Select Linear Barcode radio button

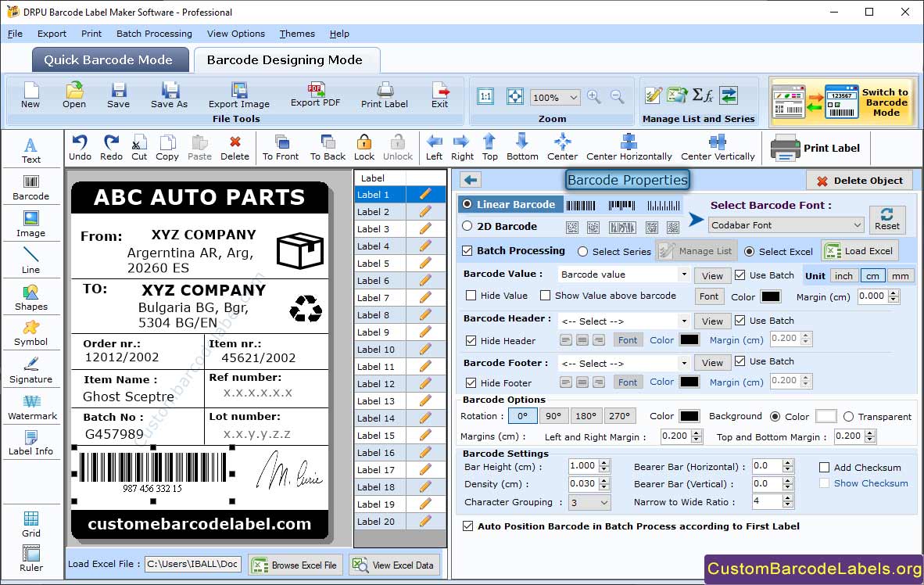pos(467,204)
